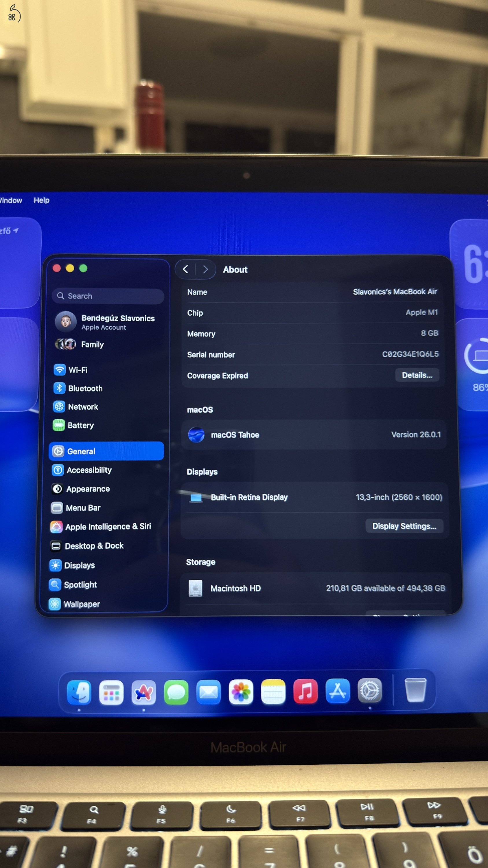Open Accessibility settings
The height and width of the screenshot is (868, 488).
(89, 470)
